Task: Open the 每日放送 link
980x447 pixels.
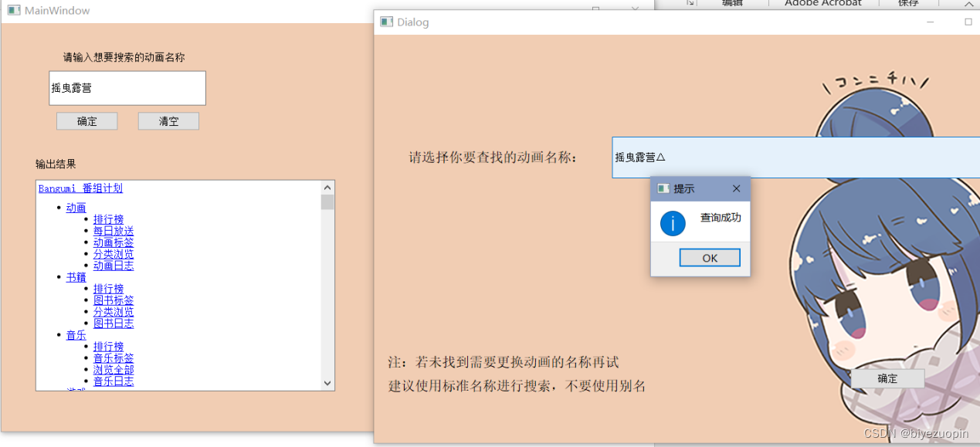Action: tap(114, 231)
